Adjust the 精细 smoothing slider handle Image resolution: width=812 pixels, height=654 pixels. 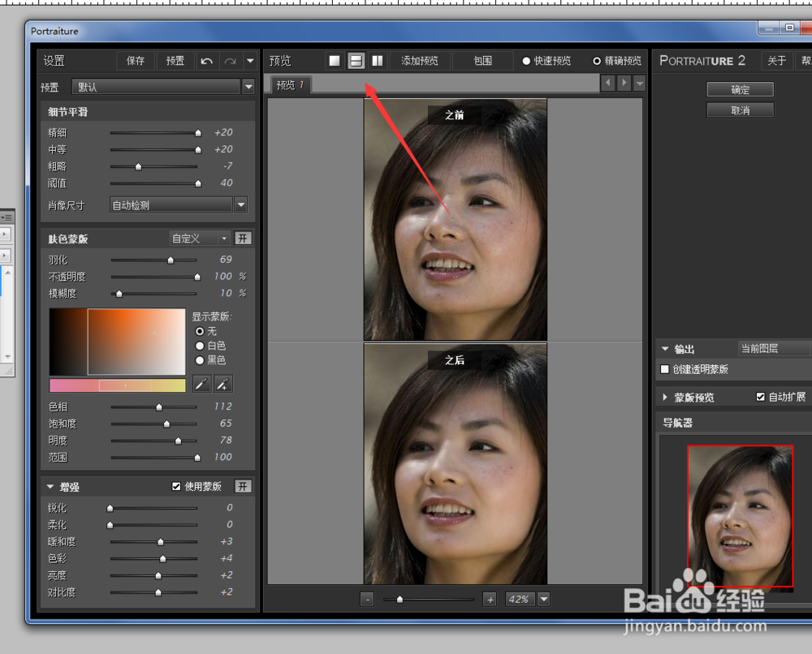pos(198,134)
